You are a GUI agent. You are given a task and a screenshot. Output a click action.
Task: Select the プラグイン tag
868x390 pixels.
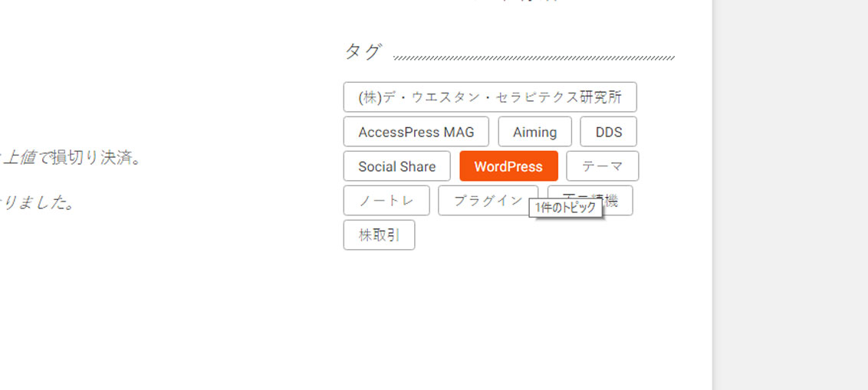pos(488,200)
